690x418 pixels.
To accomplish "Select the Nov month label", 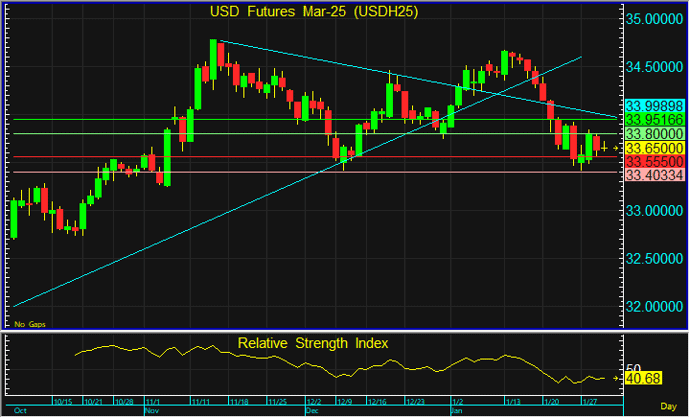I will [153, 411].
